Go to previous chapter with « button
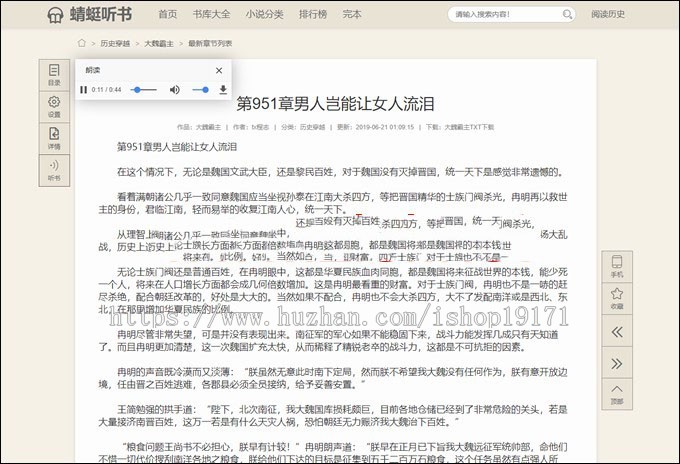Screen dimensions: 680x464 [617, 332]
